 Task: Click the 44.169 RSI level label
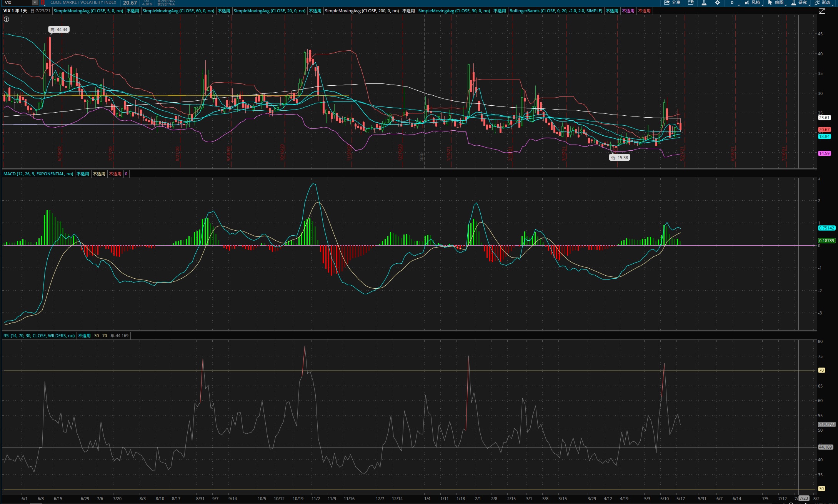pyautogui.click(x=825, y=447)
